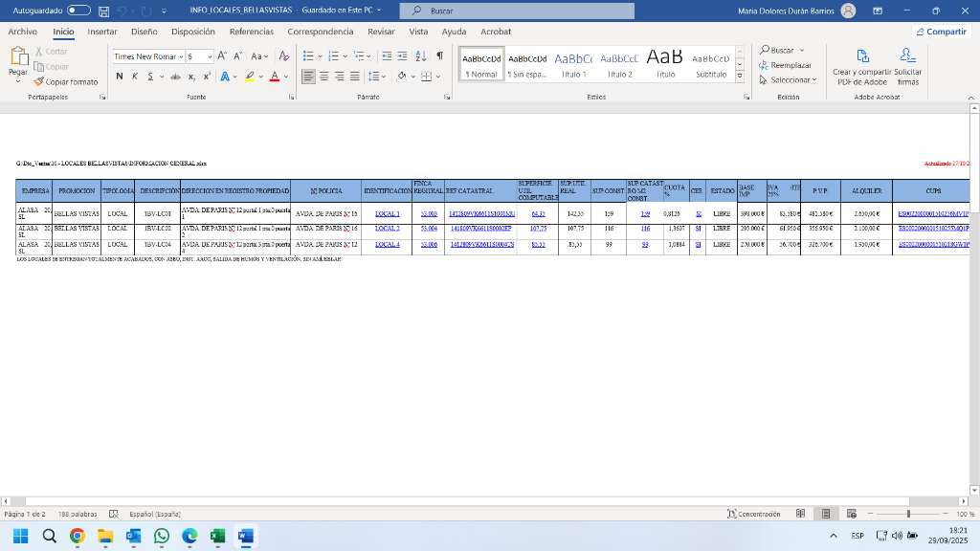Click the Pegar clipboard icon
The height and width of the screenshot is (551, 980).
19,56
